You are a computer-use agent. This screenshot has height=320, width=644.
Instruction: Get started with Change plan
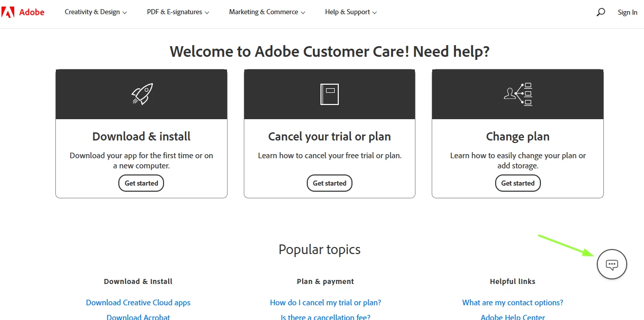click(x=518, y=183)
